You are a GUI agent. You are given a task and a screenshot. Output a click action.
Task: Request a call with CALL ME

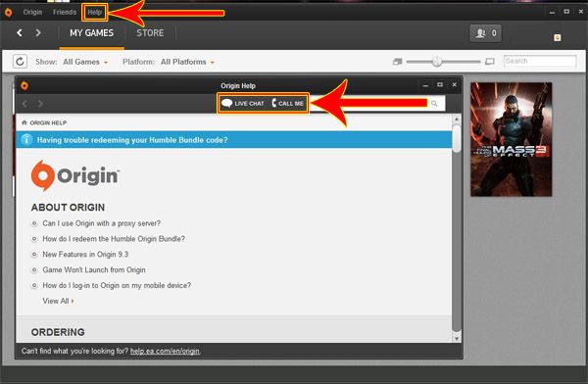287,103
